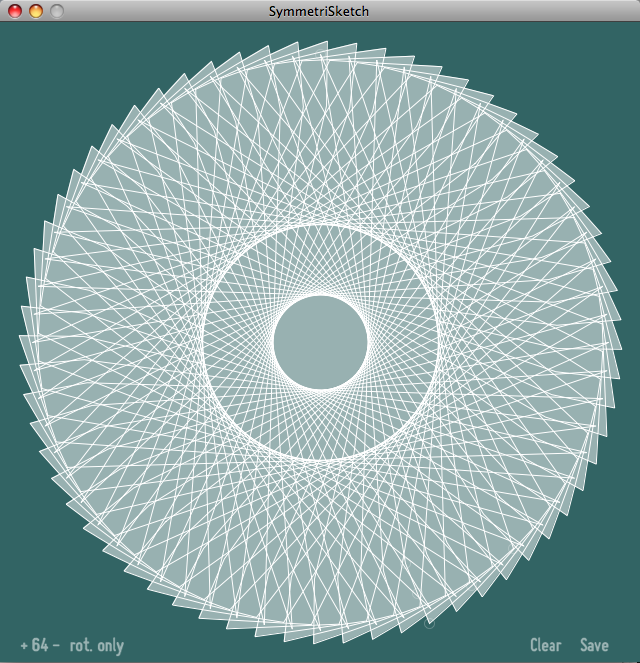Viewport: 640px width, 663px height.
Task: Close the SymmetriSketch window
Action: (x=15, y=11)
